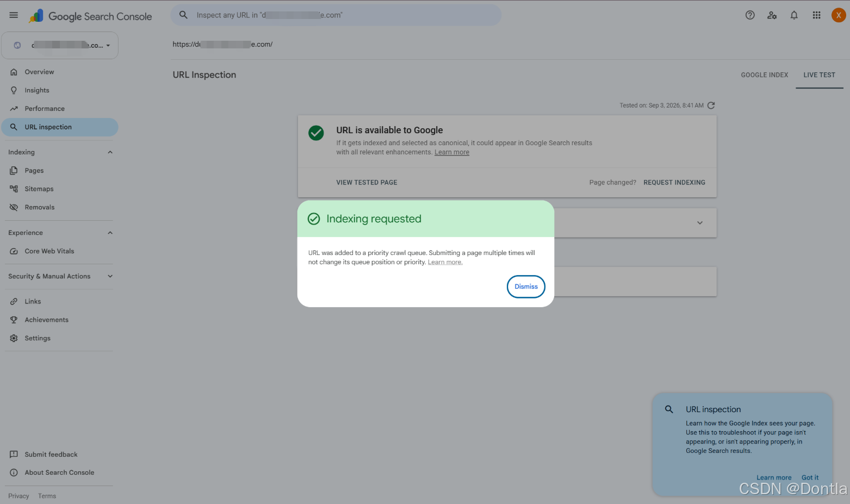Screen dimensions: 850x504
Task: Open the users and permissions icon
Action: [772, 15]
